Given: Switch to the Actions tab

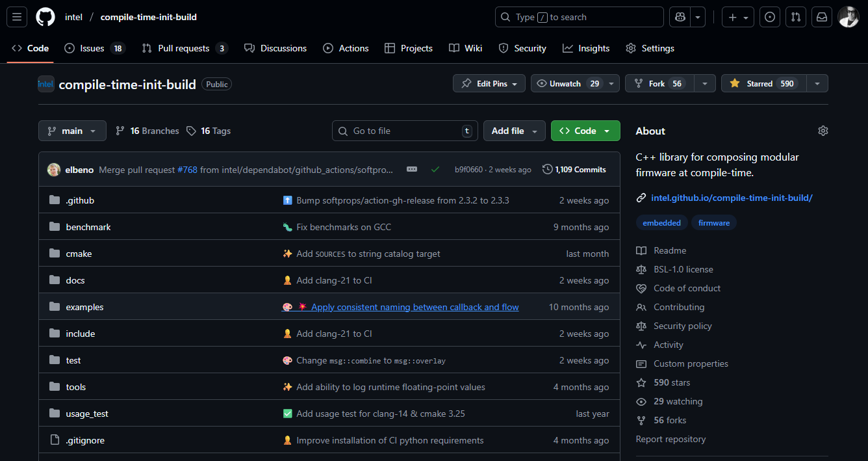Looking at the screenshot, I should pyautogui.click(x=346, y=48).
